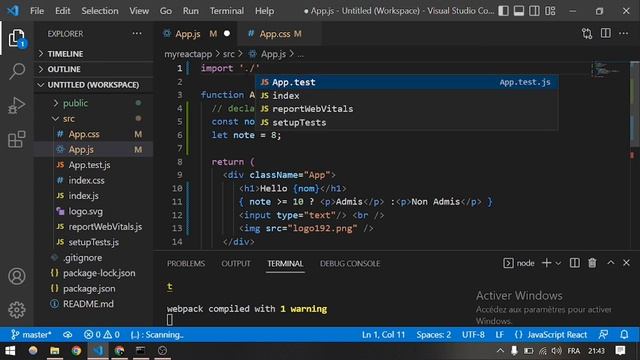Open the Accounts icon in activity bar
This screenshot has height=360, width=640.
point(17,276)
